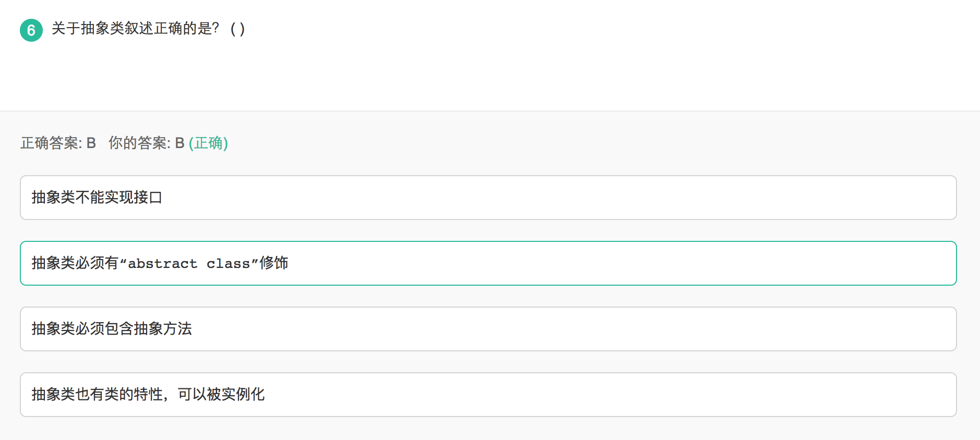Choose the option 抽象类必须包含抽象方法
The height and width of the screenshot is (440, 980).
click(x=488, y=329)
